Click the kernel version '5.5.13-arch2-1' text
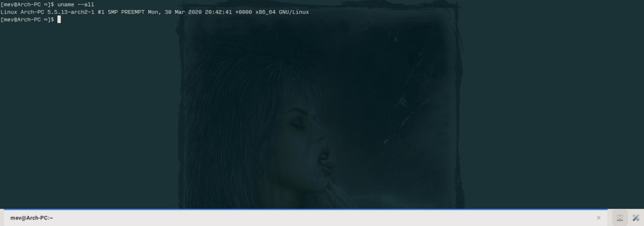Screen dimensions: 644x226 click(70, 12)
